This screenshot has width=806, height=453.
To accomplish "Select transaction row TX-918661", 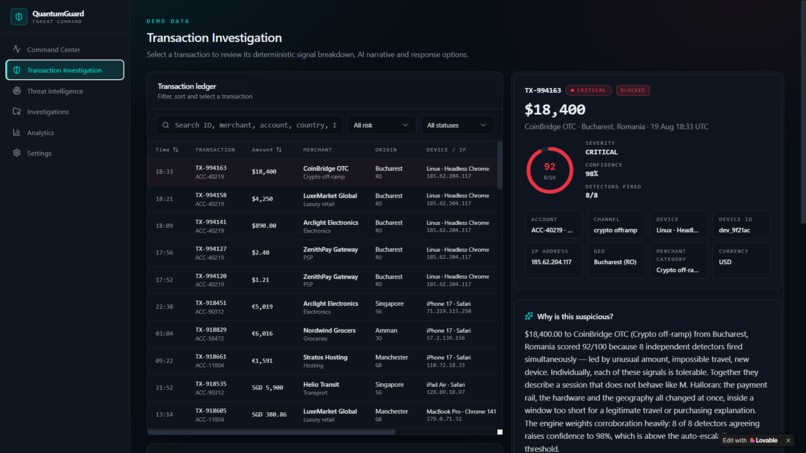I will point(322,361).
